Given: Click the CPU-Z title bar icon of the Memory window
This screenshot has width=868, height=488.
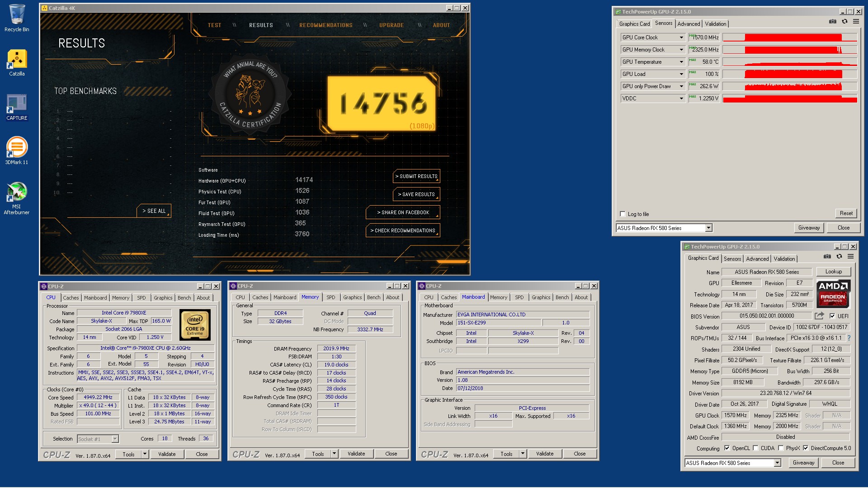Looking at the screenshot, I should [x=233, y=286].
